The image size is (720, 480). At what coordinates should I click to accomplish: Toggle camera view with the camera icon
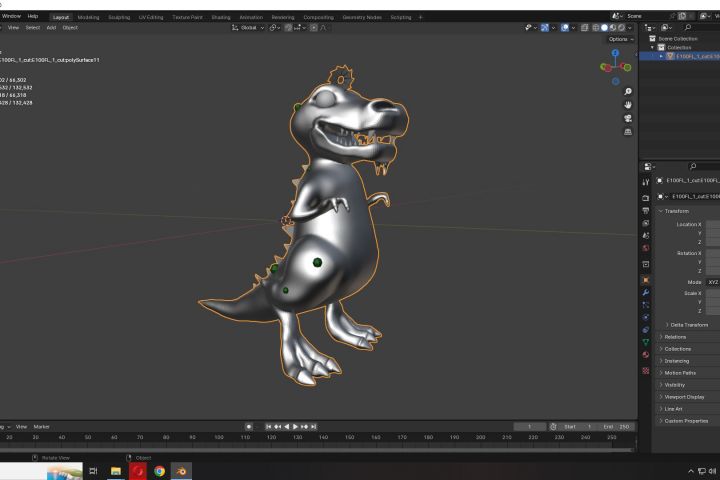pos(628,118)
